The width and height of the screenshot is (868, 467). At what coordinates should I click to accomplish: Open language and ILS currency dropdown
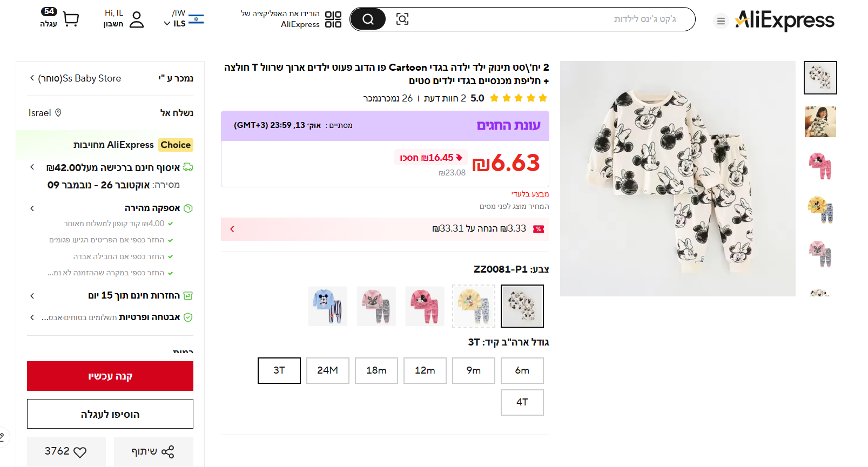point(184,19)
